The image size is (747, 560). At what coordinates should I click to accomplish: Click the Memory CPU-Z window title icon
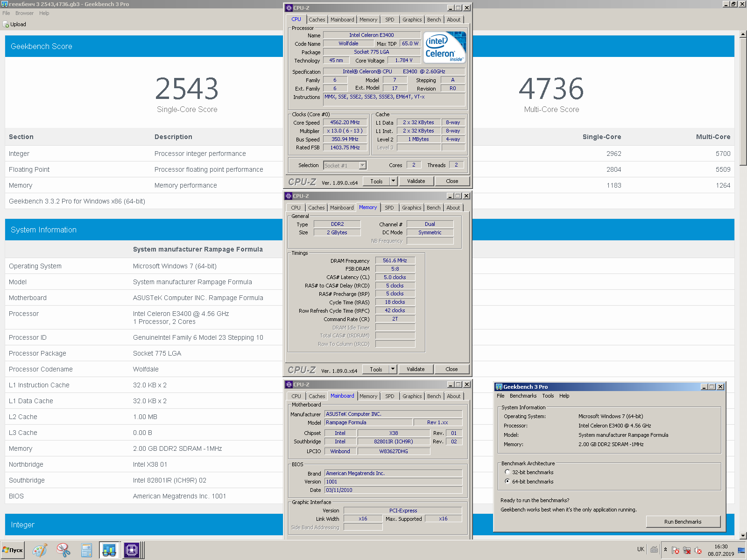289,196
